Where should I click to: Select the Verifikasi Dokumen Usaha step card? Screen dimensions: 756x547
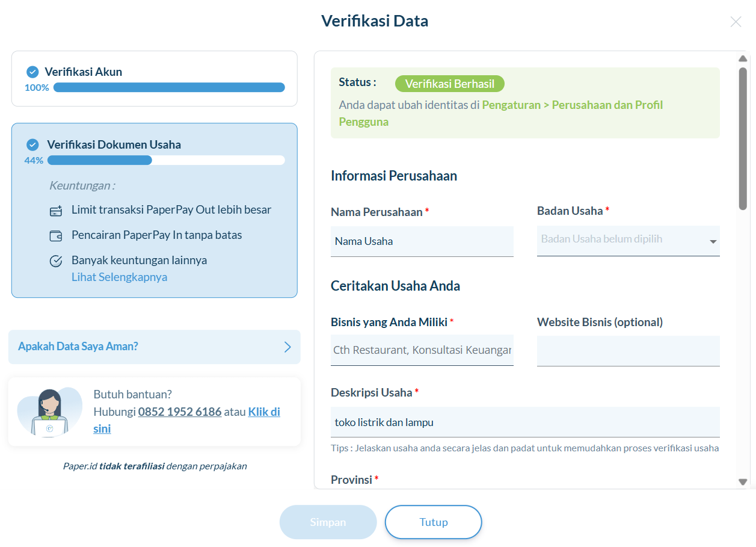click(154, 210)
